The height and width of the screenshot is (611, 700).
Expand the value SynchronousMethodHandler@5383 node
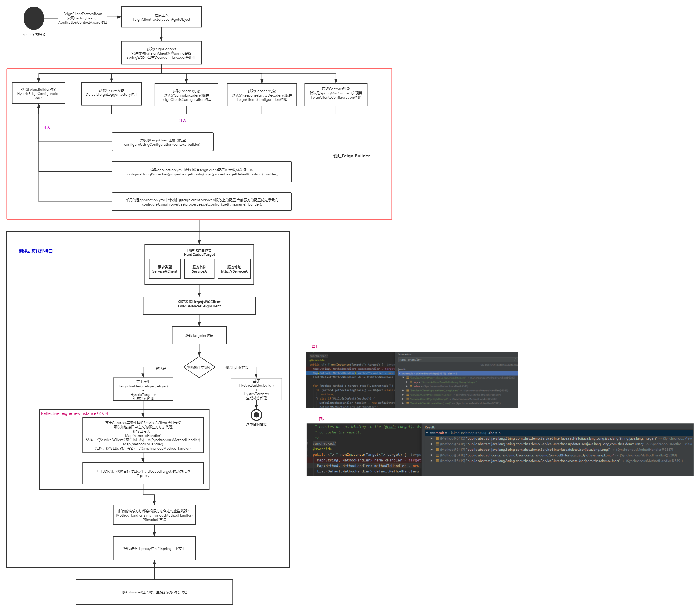[x=407, y=386]
